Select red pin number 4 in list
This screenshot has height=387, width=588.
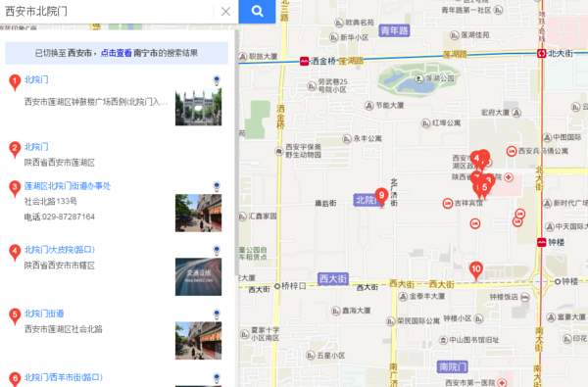tap(15, 253)
